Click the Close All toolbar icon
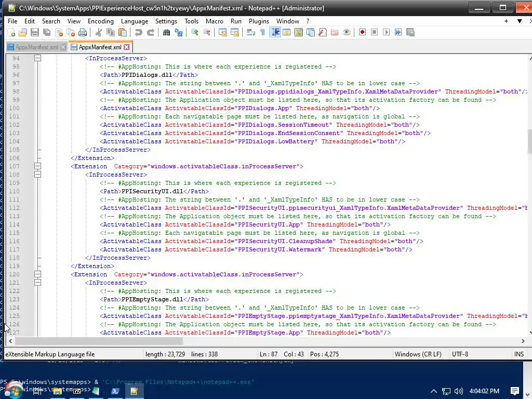The height and width of the screenshot is (399, 532). [x=71, y=32]
